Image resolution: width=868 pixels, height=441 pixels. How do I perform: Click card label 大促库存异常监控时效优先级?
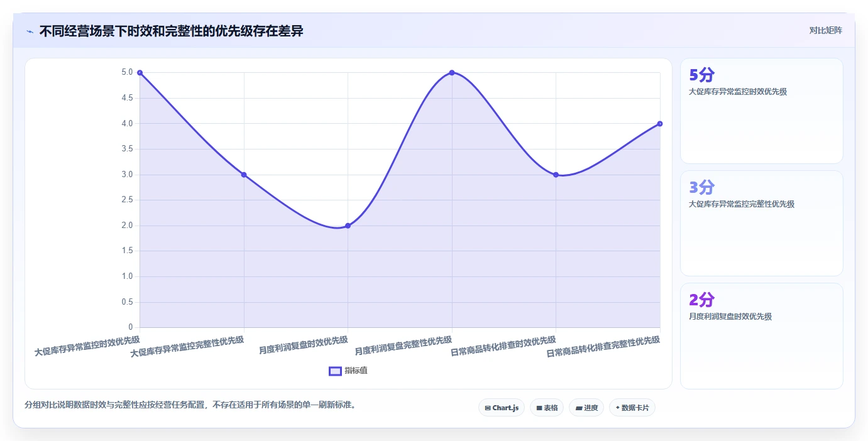coord(738,92)
